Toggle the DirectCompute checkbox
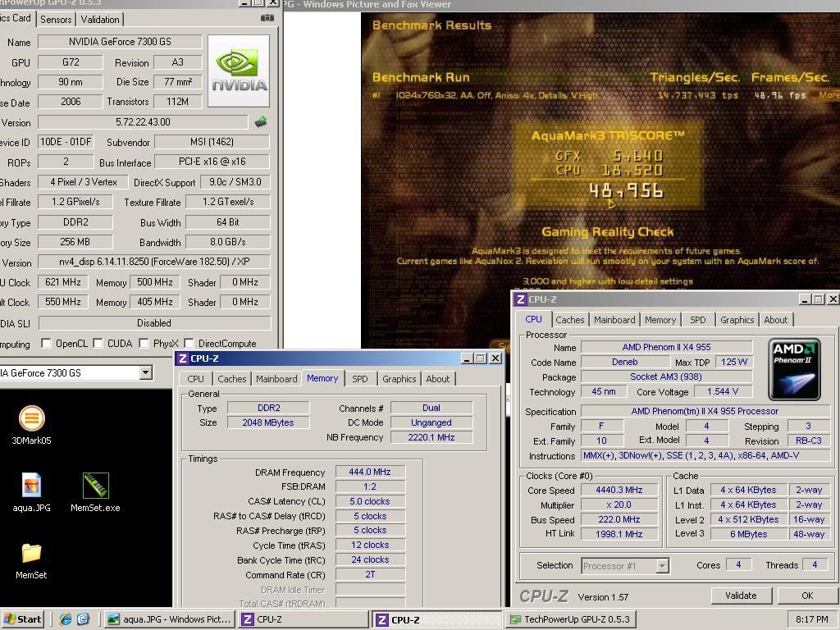Screen dimensions: 840x630 pos(189,344)
